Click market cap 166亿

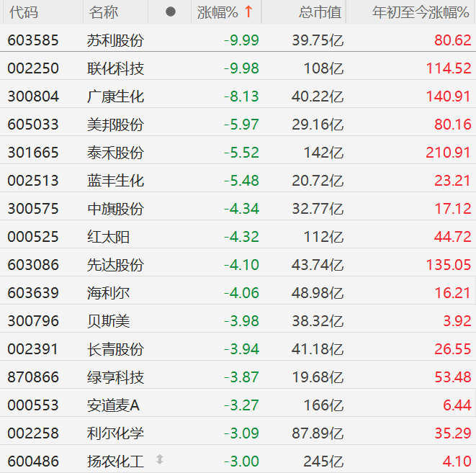click(323, 405)
